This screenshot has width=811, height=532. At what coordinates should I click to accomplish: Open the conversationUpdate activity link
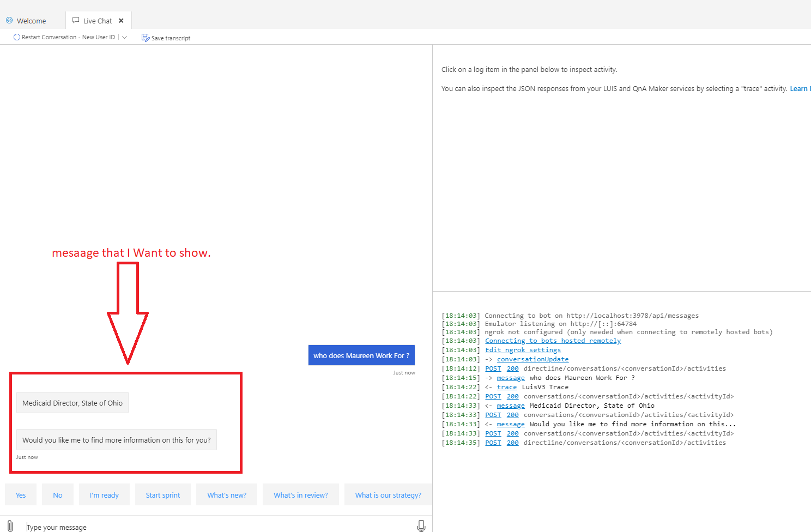[x=532, y=359]
